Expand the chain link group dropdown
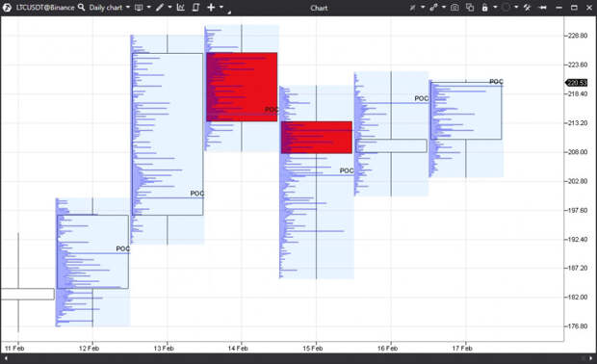The height and width of the screenshot is (364, 597). (444, 8)
